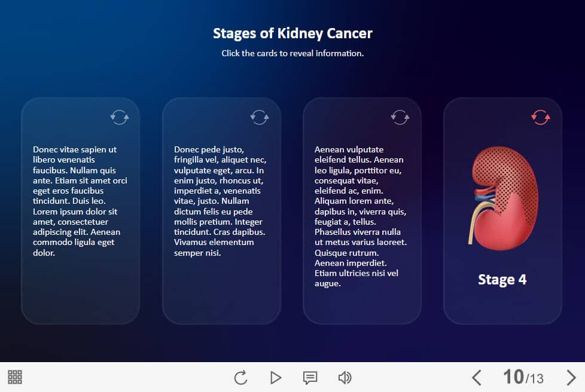Mute audio with the speaker icon
585x392 pixels.
(345, 377)
